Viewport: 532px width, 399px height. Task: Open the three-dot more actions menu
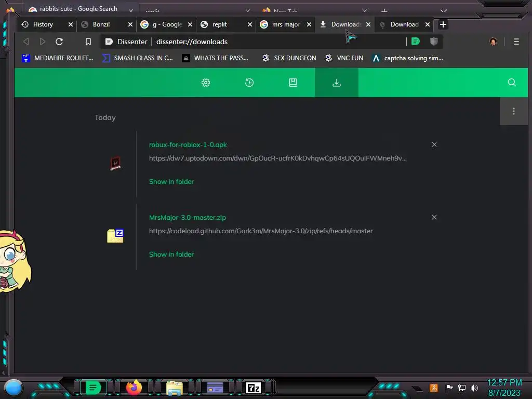[514, 111]
